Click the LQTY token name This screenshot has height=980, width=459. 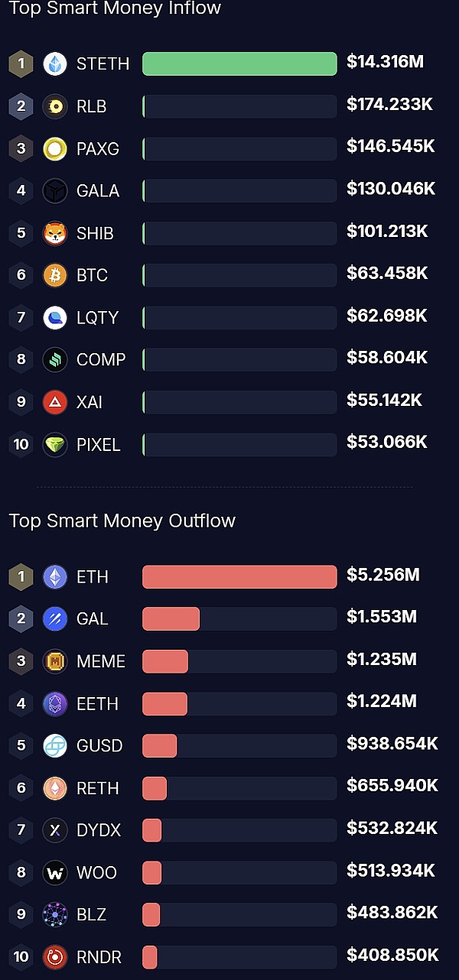pyautogui.click(x=97, y=317)
